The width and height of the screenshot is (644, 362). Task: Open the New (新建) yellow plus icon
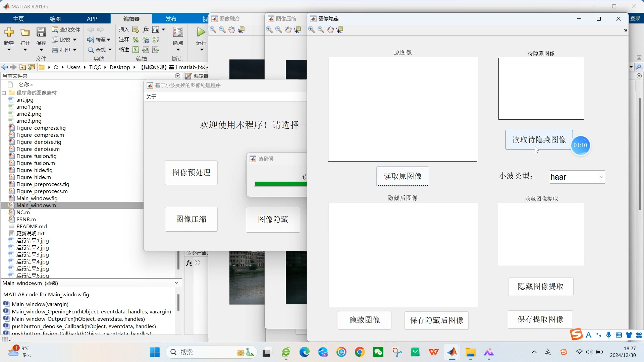(9, 32)
